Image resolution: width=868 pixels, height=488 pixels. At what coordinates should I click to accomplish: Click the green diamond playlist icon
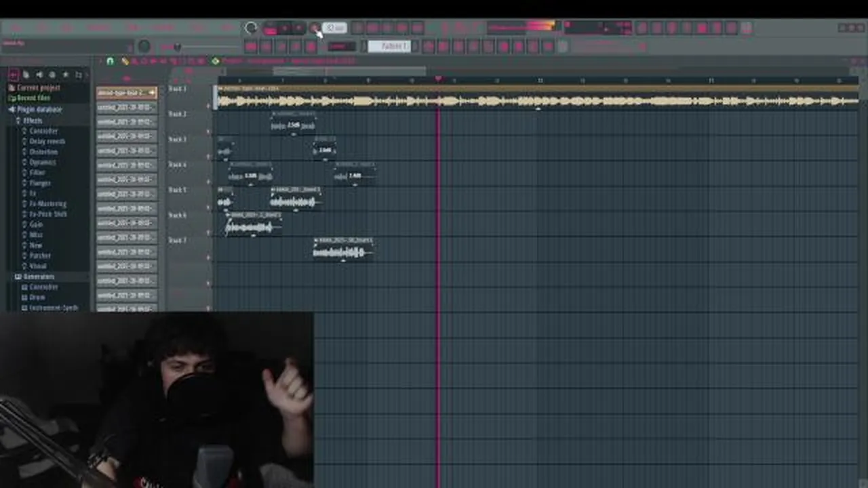(216, 61)
